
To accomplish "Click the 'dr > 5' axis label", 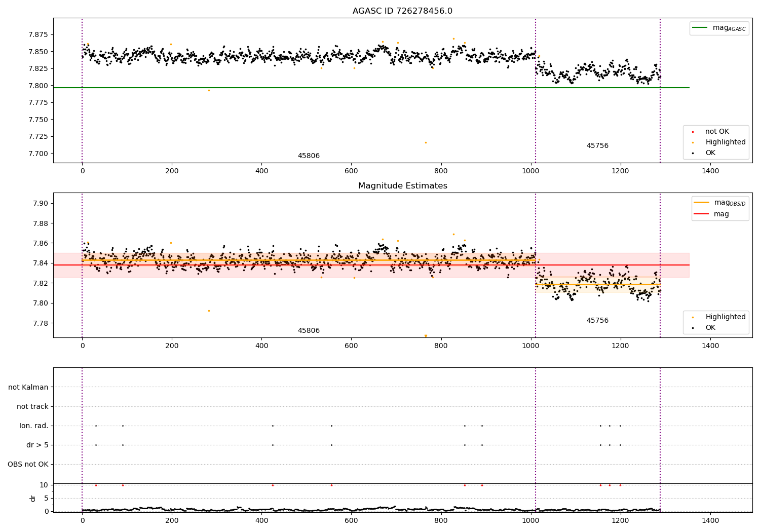I will [37, 445].
